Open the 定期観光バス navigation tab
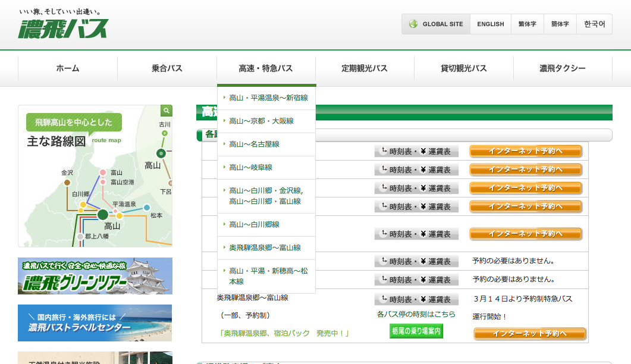This screenshot has width=631, height=364. 365,68
